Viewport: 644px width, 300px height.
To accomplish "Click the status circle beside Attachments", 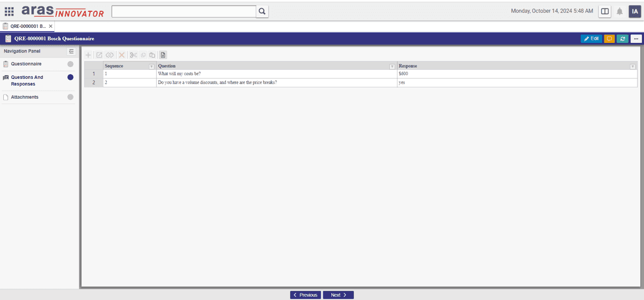I will pos(70,97).
